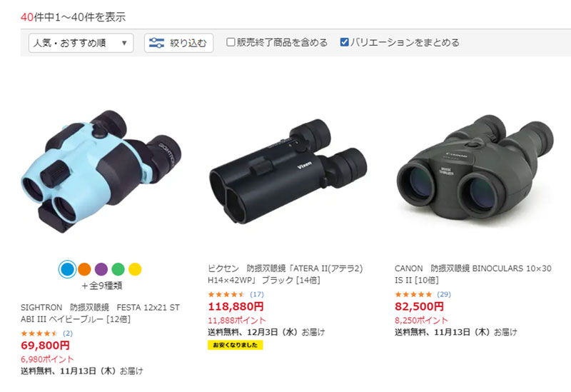571x392 pixels.
Task: Open the Canon binoculars product image
Action: 475,168
